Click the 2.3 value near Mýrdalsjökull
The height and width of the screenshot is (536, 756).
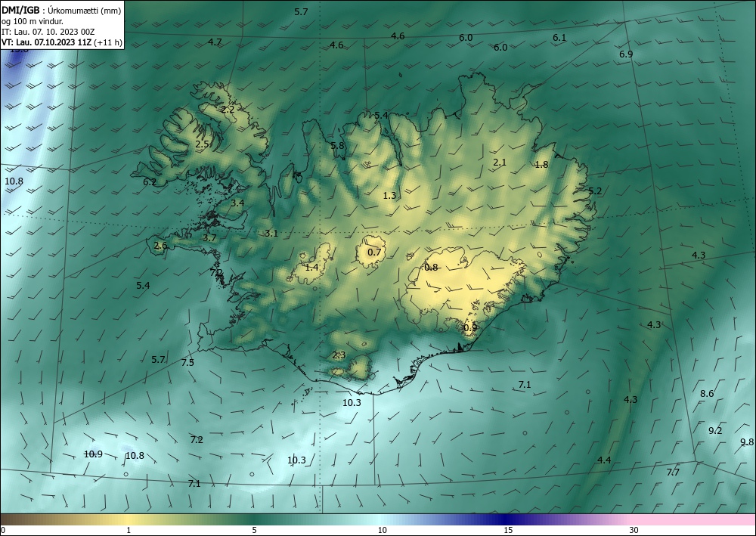[x=339, y=355]
